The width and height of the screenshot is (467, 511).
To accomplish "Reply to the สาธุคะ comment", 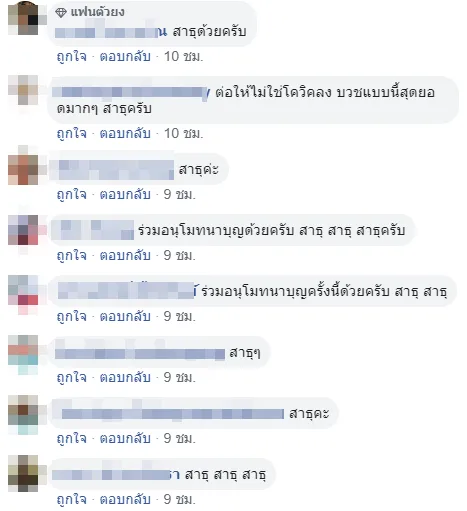I will click(x=125, y=438).
